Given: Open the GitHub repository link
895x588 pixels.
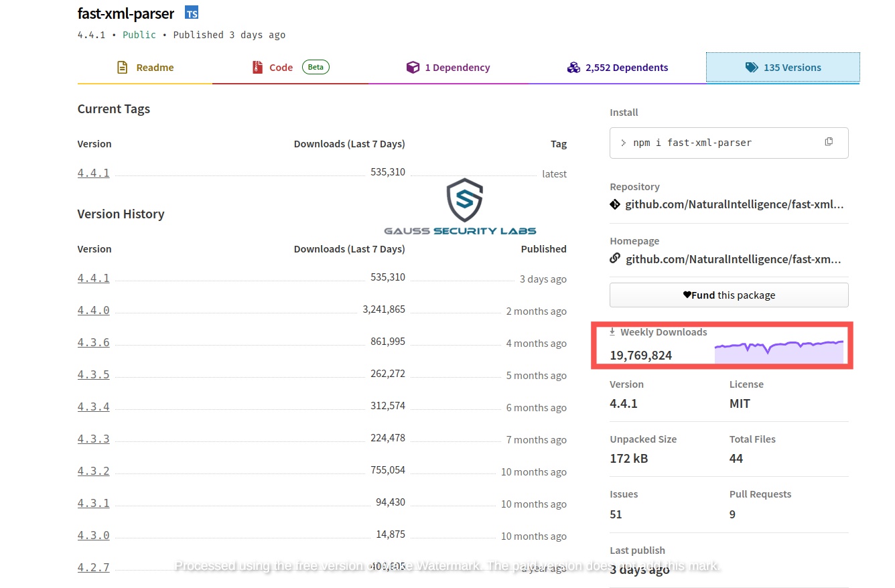Looking at the screenshot, I should pyautogui.click(x=734, y=204).
